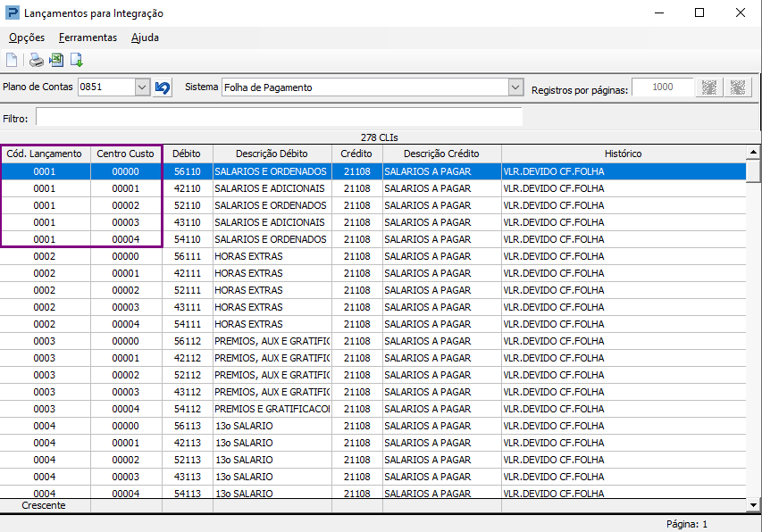Minimize the Lançamentos para Integração window
This screenshot has height=532, width=762.
click(x=659, y=12)
